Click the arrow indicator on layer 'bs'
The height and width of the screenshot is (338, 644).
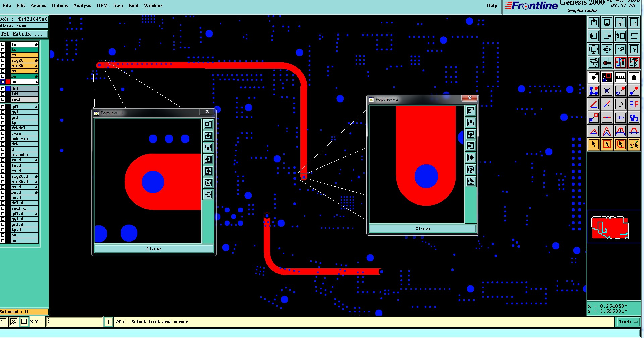36,76
